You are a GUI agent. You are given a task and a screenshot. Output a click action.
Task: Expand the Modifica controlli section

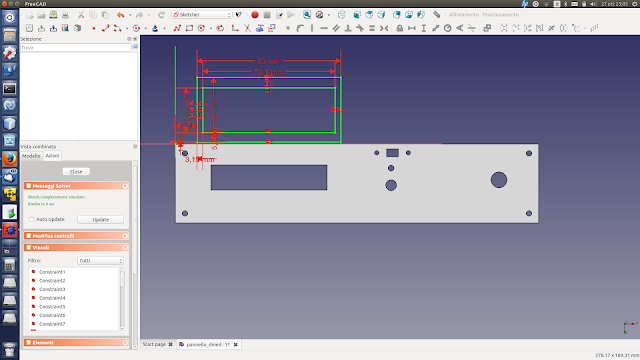pyautogui.click(x=125, y=236)
